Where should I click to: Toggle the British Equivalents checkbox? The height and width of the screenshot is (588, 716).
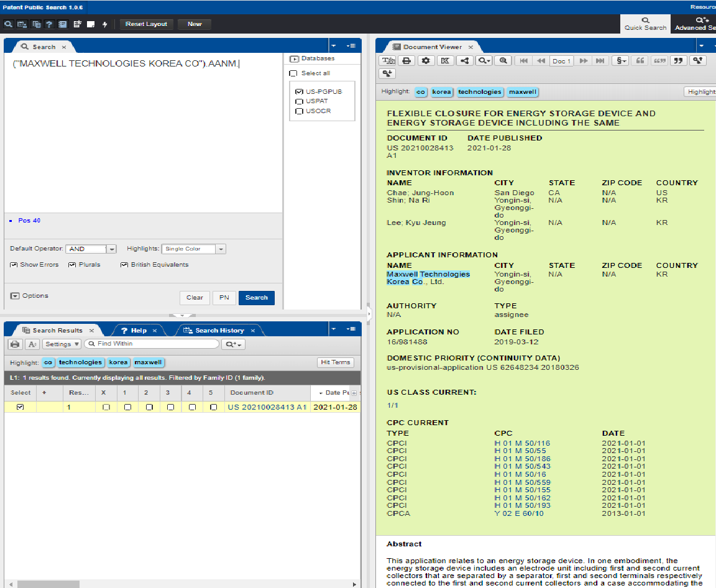click(124, 265)
